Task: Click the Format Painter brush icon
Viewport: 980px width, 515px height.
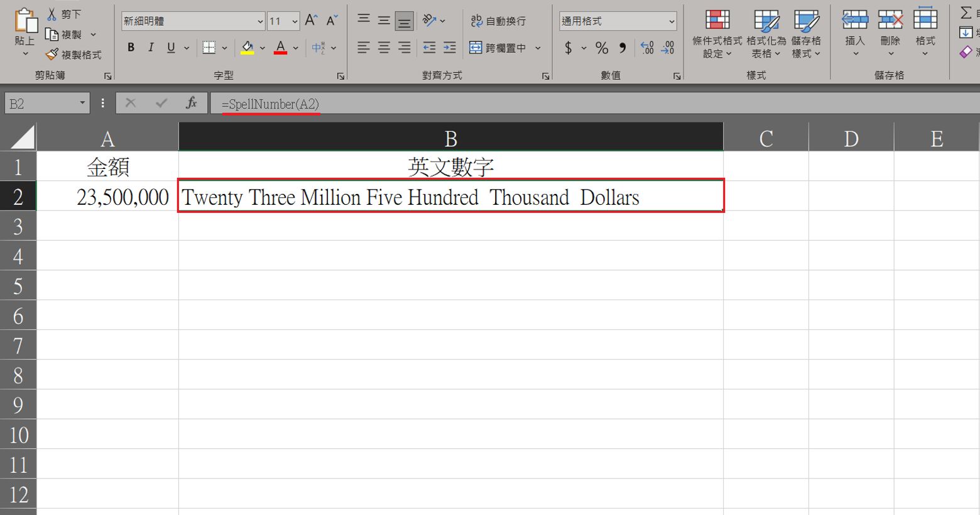Action: pos(52,55)
